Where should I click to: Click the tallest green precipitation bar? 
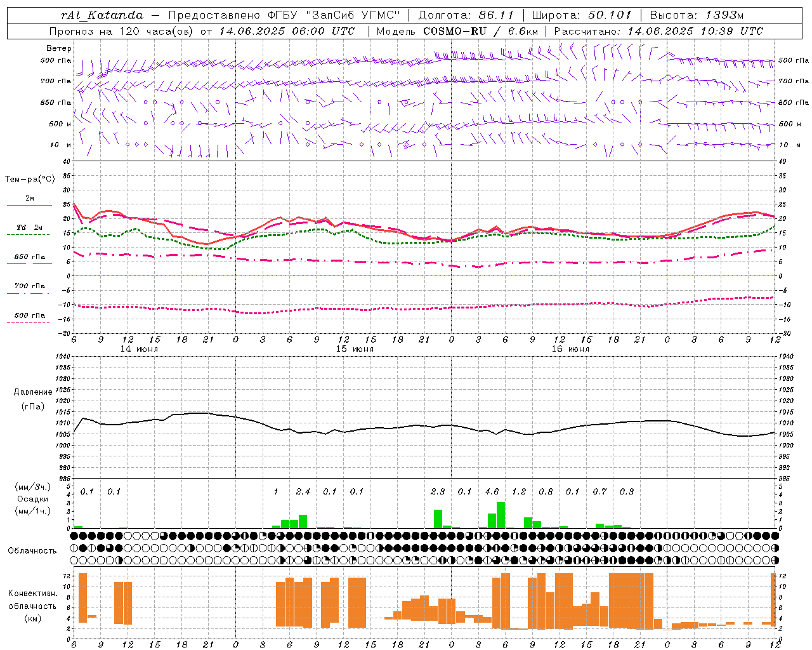pyautogui.click(x=501, y=515)
